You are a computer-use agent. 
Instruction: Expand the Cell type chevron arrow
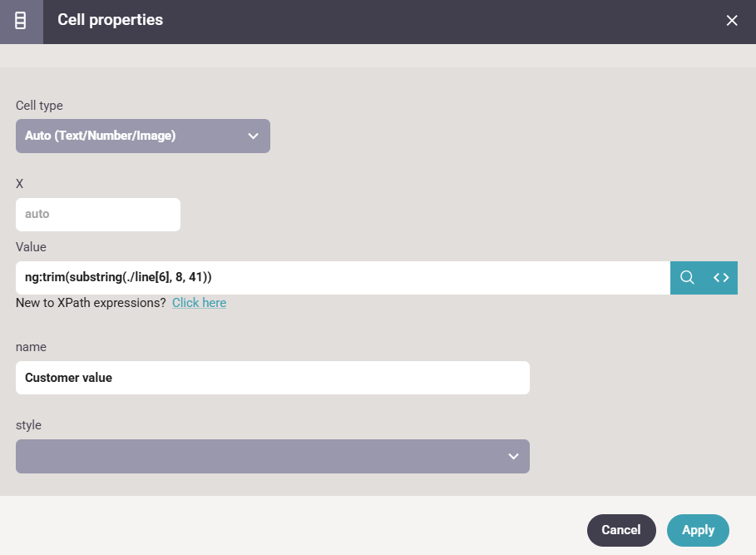(x=254, y=136)
